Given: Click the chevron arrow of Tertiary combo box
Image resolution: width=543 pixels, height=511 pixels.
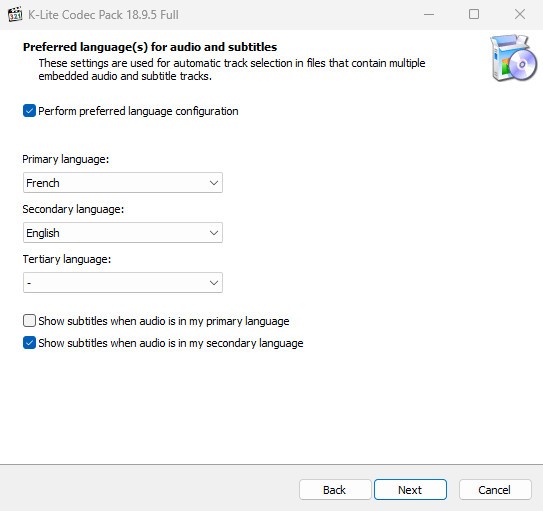Looking at the screenshot, I should pyautogui.click(x=214, y=283).
